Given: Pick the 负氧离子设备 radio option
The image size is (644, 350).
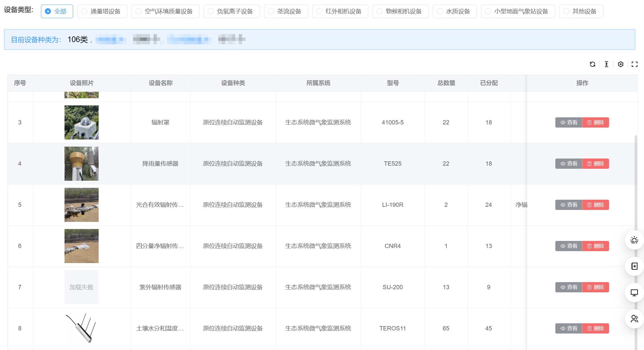Looking at the screenshot, I should tap(231, 11).
